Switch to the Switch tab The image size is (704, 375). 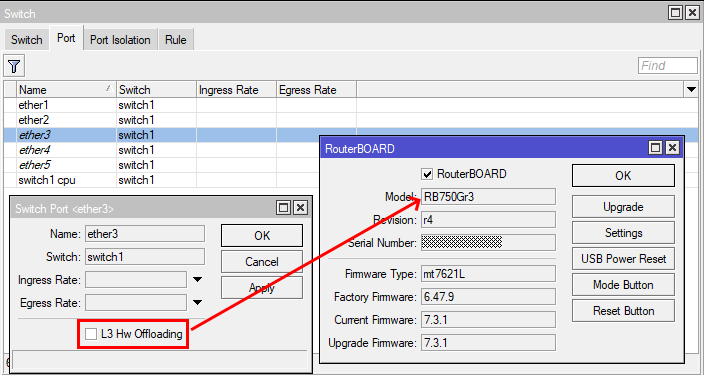coord(26,40)
